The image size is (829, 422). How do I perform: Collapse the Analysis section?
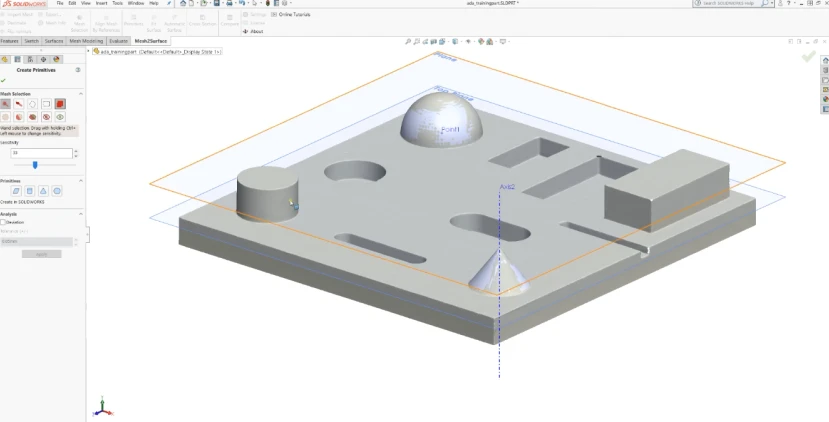[x=81, y=214]
